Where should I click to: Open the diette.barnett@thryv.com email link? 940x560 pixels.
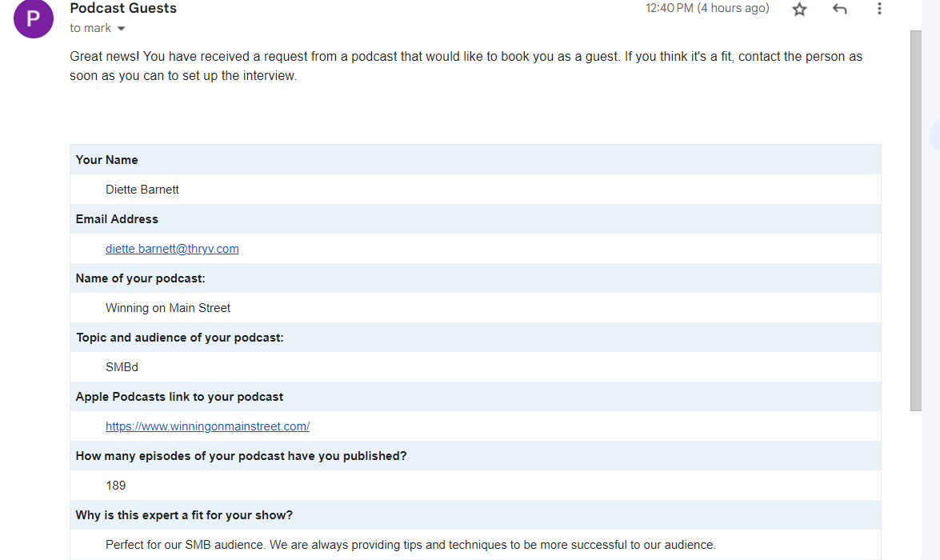click(172, 249)
